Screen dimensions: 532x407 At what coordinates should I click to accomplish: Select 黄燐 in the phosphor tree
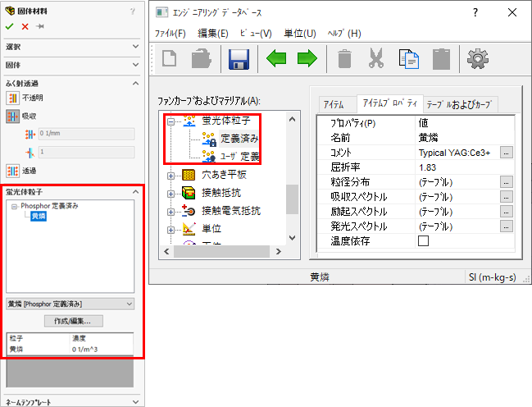[x=39, y=216]
